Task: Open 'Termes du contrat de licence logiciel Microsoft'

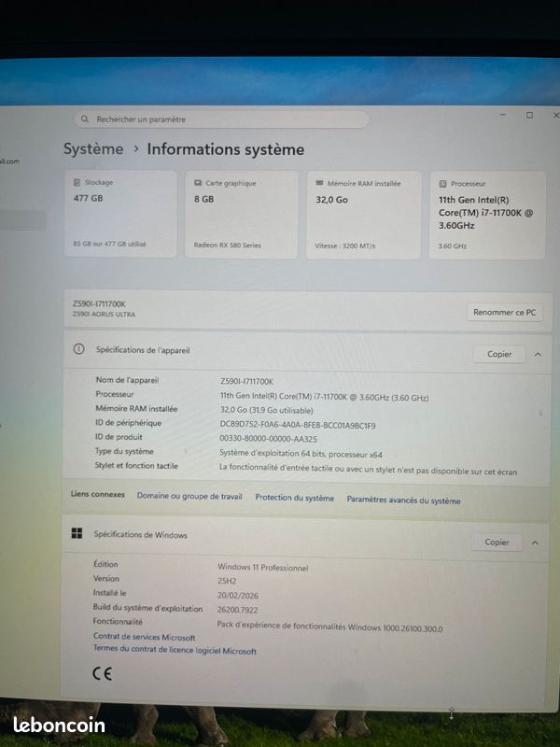Action: (x=175, y=649)
